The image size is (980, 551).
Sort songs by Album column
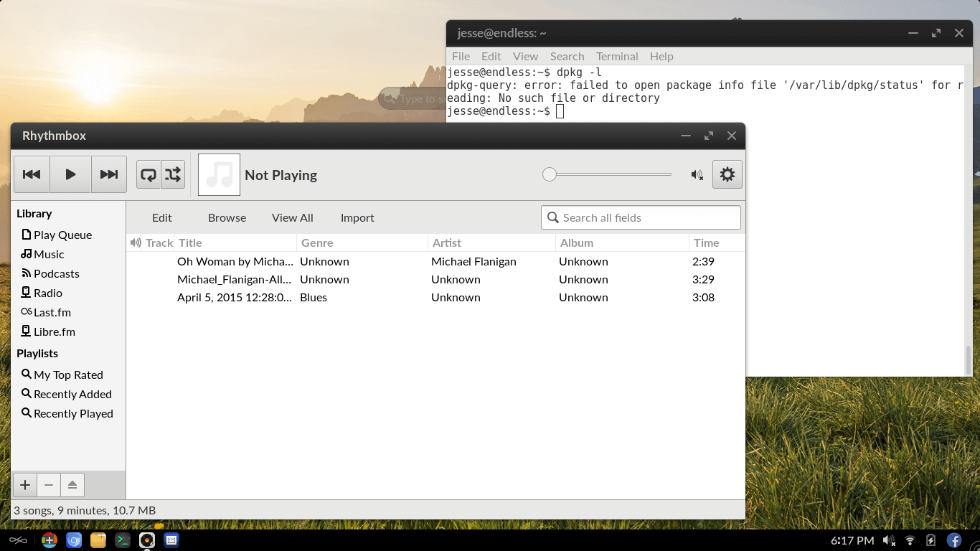click(623, 242)
